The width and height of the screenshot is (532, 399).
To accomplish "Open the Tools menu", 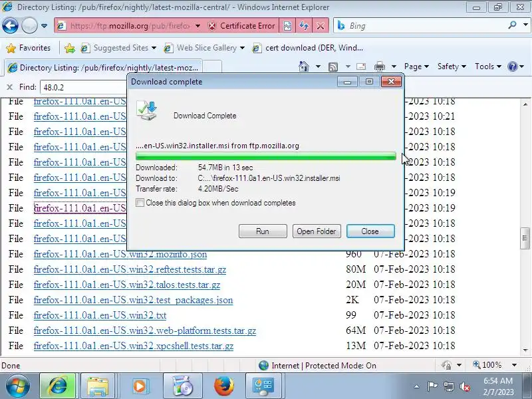I will [x=488, y=66].
